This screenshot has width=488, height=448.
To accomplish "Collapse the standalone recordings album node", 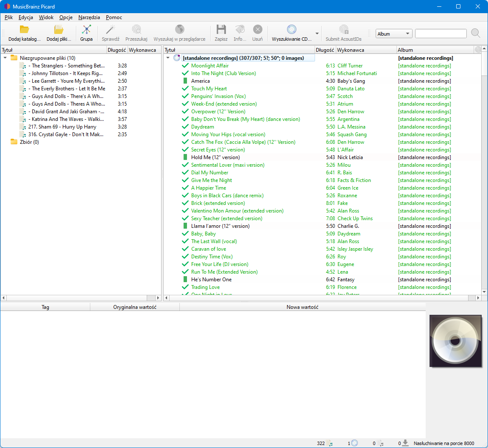I will [168, 58].
